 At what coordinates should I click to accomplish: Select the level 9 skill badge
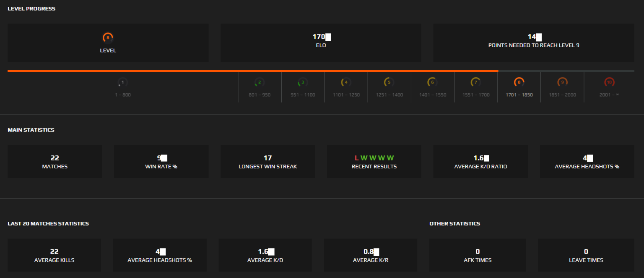tap(562, 82)
